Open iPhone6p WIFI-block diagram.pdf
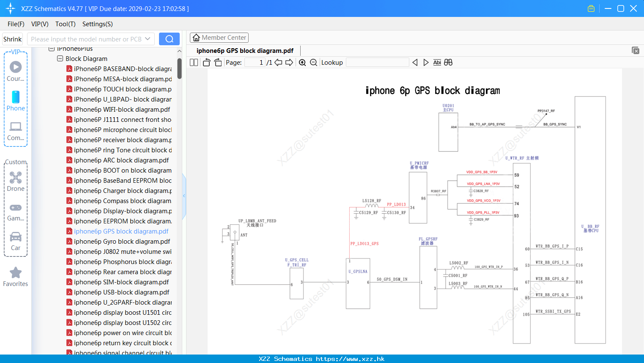This screenshot has height=363, width=644. (118, 110)
